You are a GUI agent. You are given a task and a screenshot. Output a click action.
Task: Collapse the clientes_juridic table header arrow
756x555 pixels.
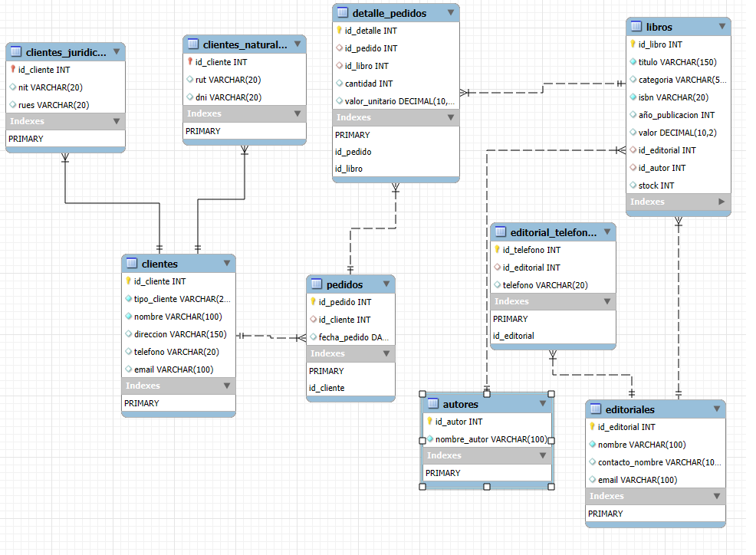tap(117, 51)
